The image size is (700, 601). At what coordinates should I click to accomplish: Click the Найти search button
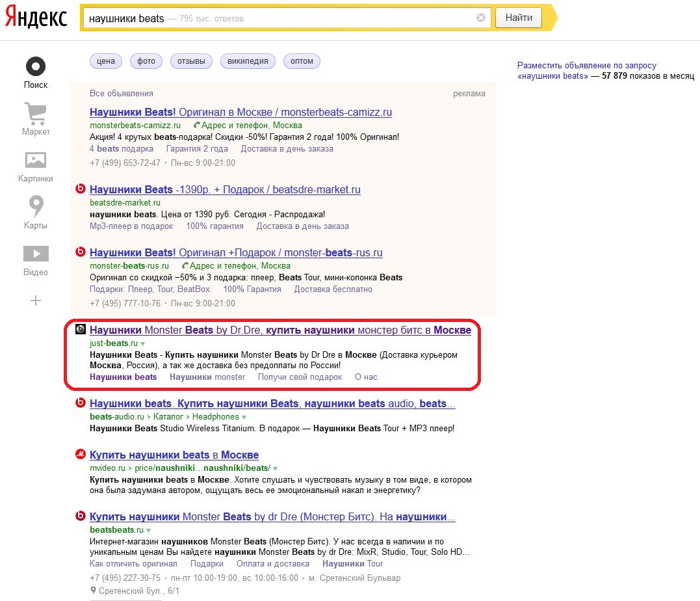(518, 18)
